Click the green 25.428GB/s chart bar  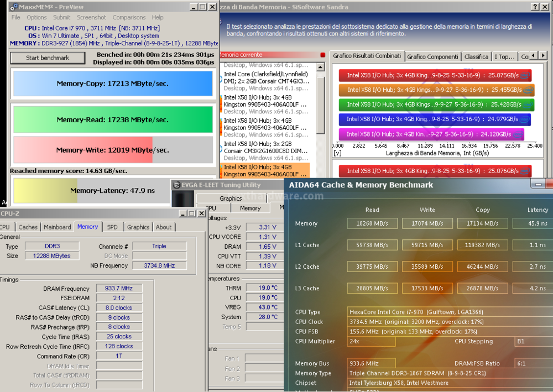click(437, 104)
